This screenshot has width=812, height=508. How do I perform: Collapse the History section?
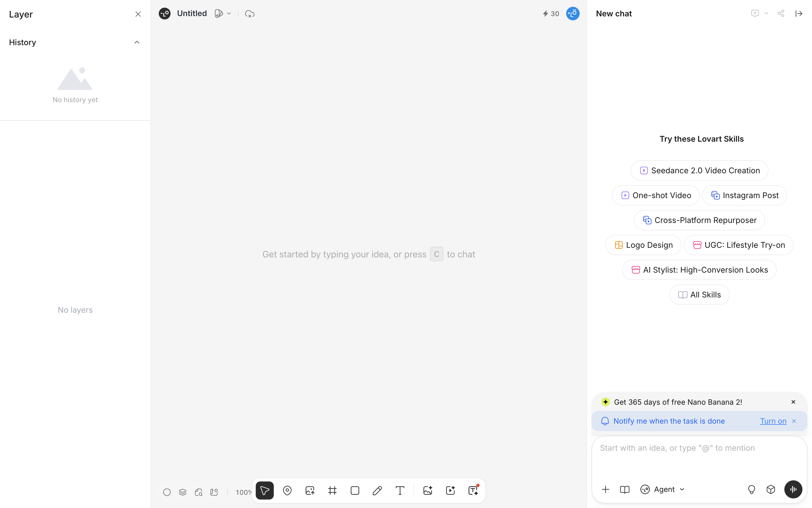[137, 42]
